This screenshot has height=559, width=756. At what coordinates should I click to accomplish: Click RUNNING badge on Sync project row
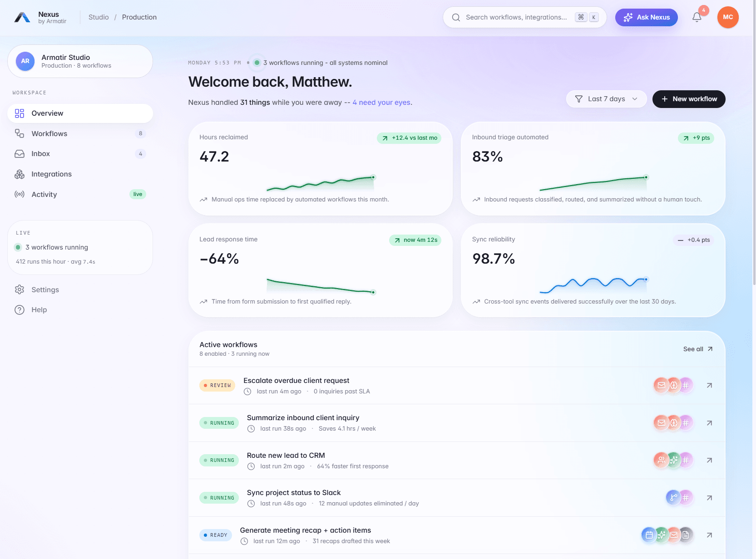(x=219, y=498)
